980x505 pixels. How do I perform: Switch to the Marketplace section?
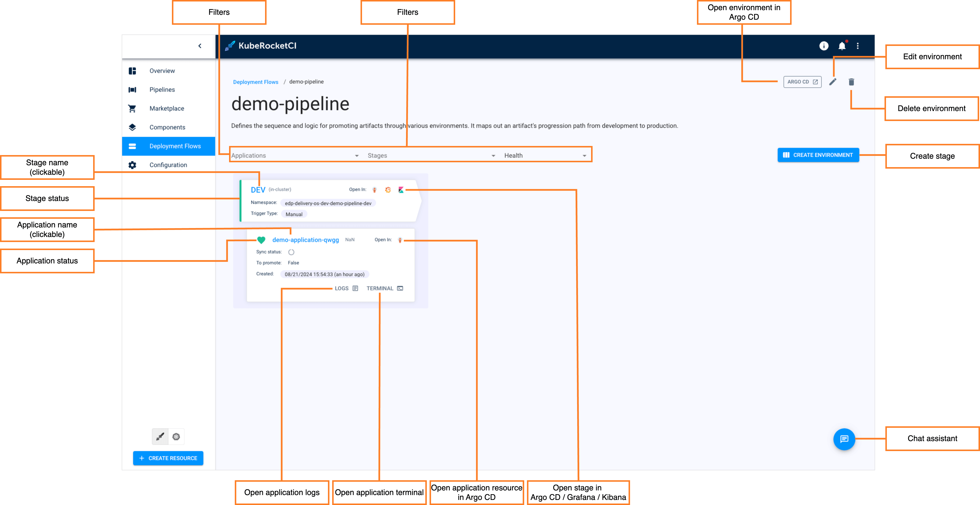[166, 108]
